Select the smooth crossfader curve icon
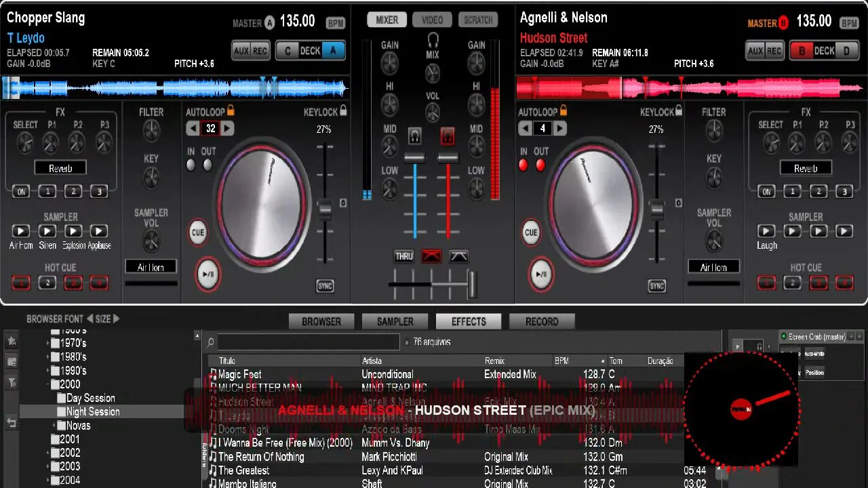This screenshot has height=488, width=868. [458, 256]
